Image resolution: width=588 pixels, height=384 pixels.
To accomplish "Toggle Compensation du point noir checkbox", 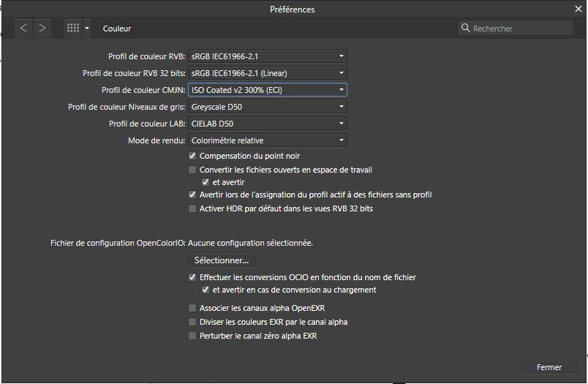I will [x=192, y=156].
